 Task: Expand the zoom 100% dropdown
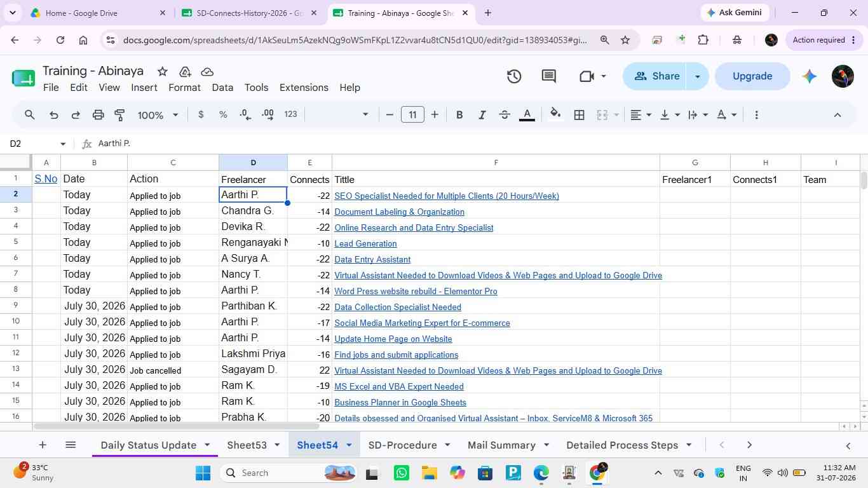(158, 115)
